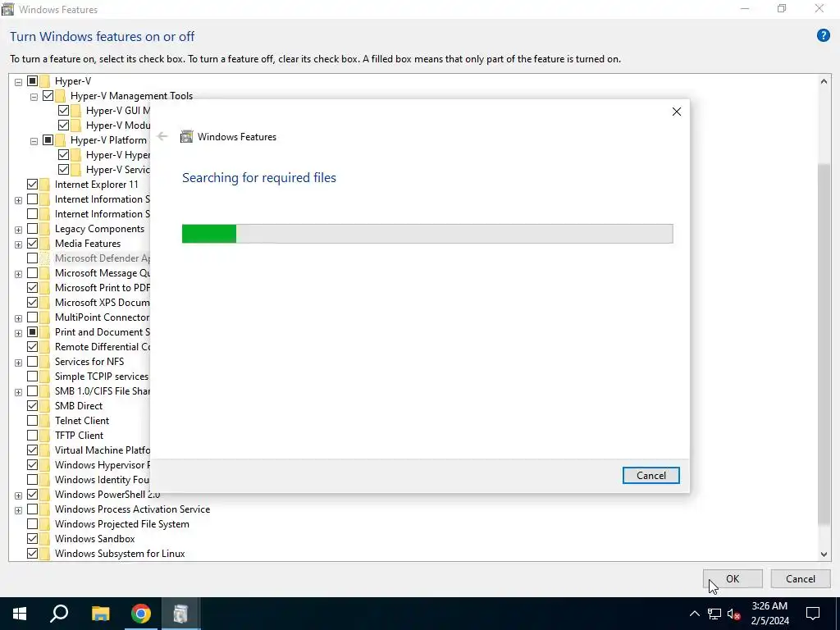840x630 pixels.
Task: Expand Media Features
Action: point(18,244)
